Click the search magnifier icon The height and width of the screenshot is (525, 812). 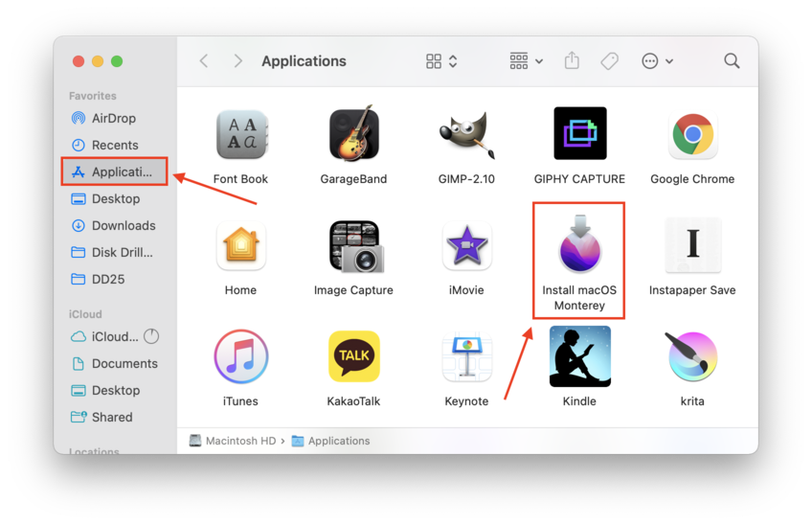pyautogui.click(x=732, y=61)
